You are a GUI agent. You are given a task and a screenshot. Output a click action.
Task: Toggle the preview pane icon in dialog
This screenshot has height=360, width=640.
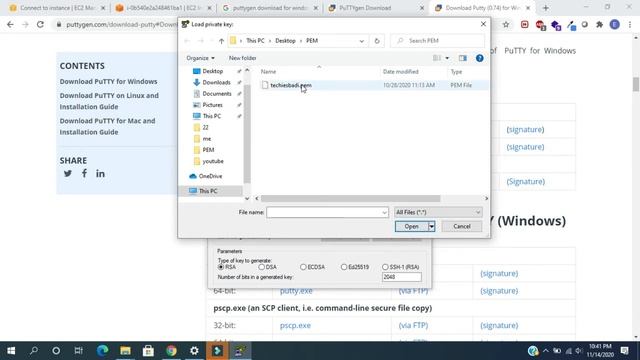(x=462, y=58)
